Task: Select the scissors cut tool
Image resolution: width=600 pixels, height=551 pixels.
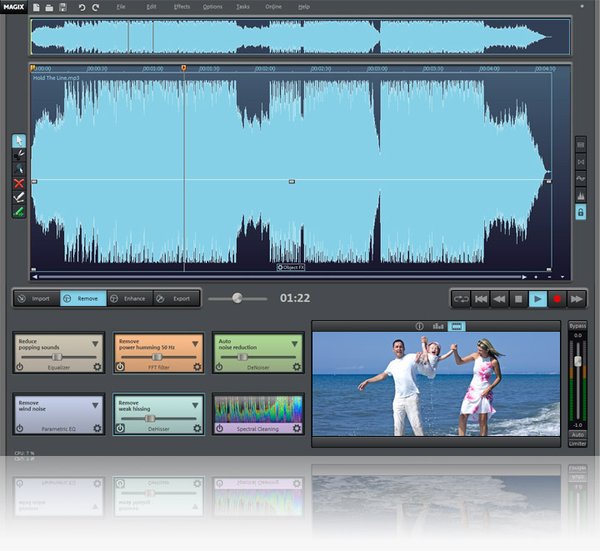Action: click(x=19, y=155)
